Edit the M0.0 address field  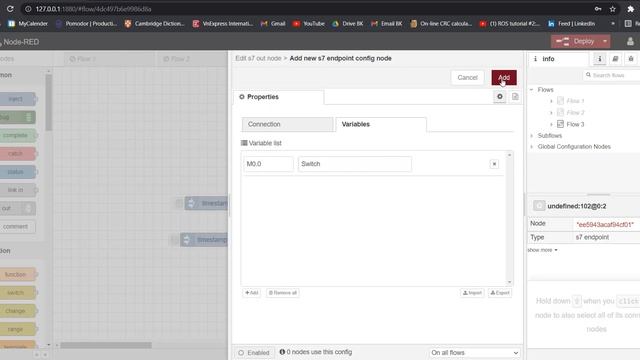click(269, 164)
